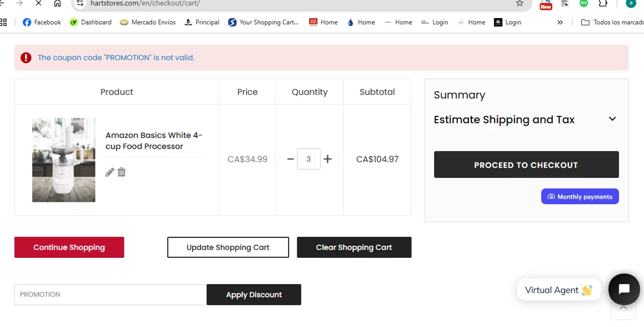Click the CA$34.99 price value
The height and width of the screenshot is (327, 644).
tap(247, 159)
